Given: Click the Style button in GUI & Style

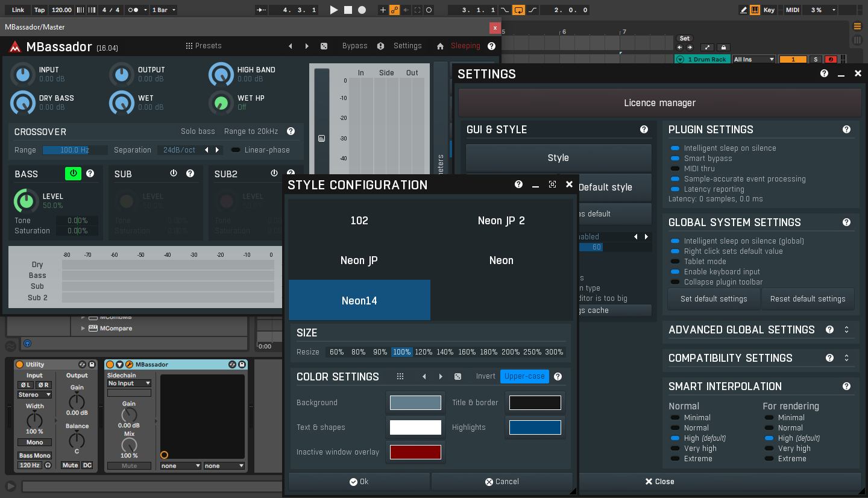Looking at the screenshot, I should coord(558,158).
